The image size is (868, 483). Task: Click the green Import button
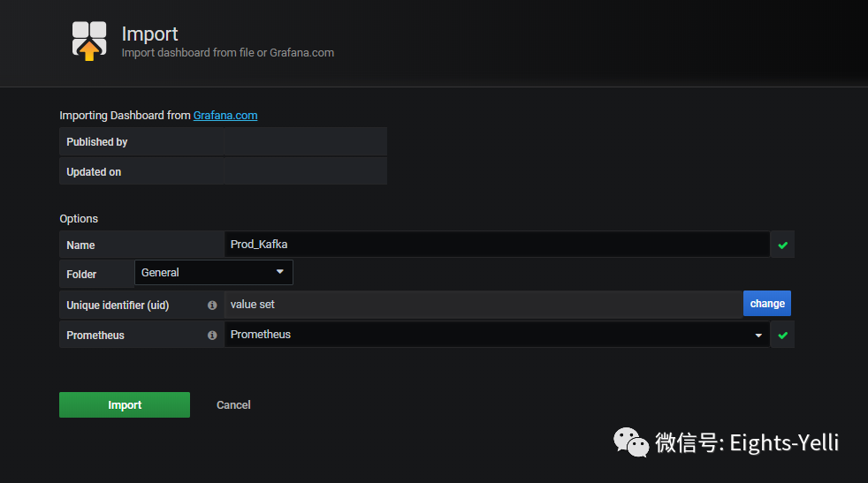pos(125,405)
